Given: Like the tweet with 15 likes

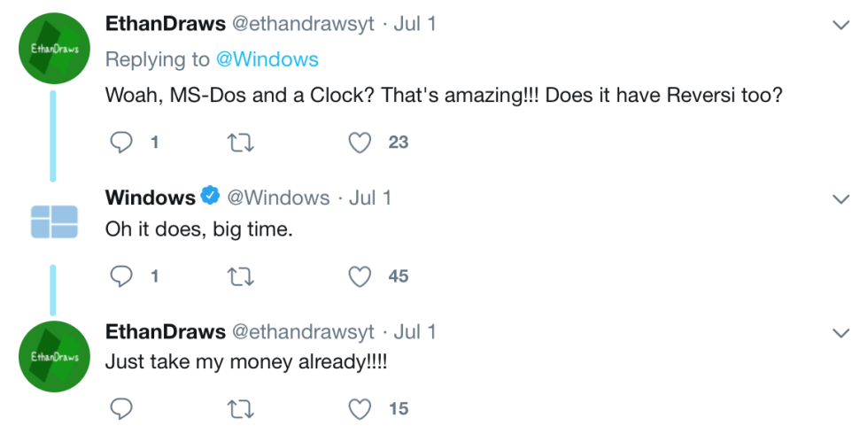Looking at the screenshot, I should [x=360, y=408].
